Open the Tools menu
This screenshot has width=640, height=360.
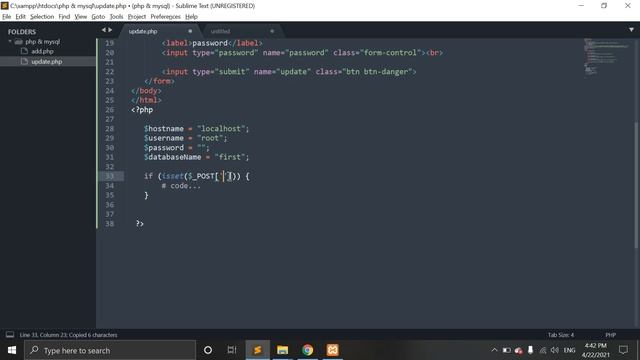(116, 17)
